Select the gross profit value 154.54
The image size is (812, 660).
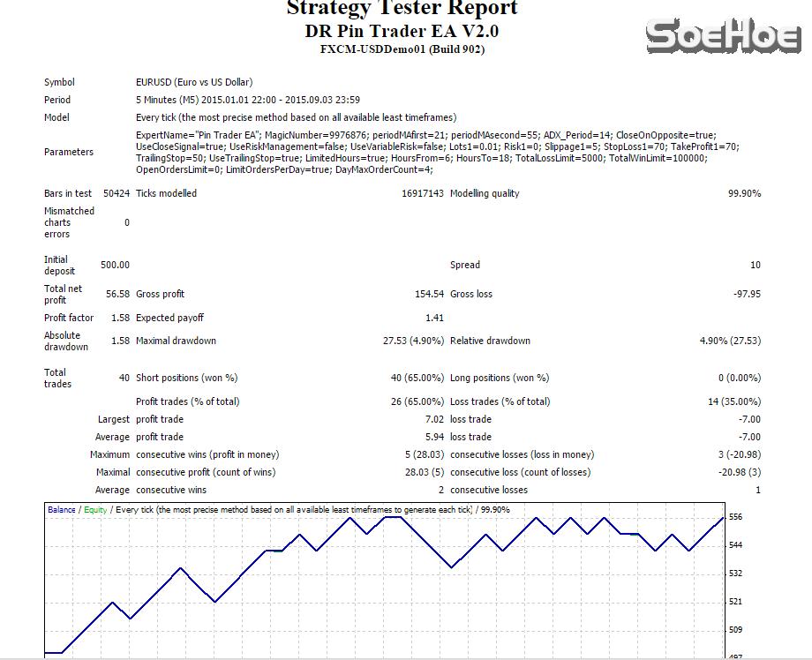(x=427, y=294)
